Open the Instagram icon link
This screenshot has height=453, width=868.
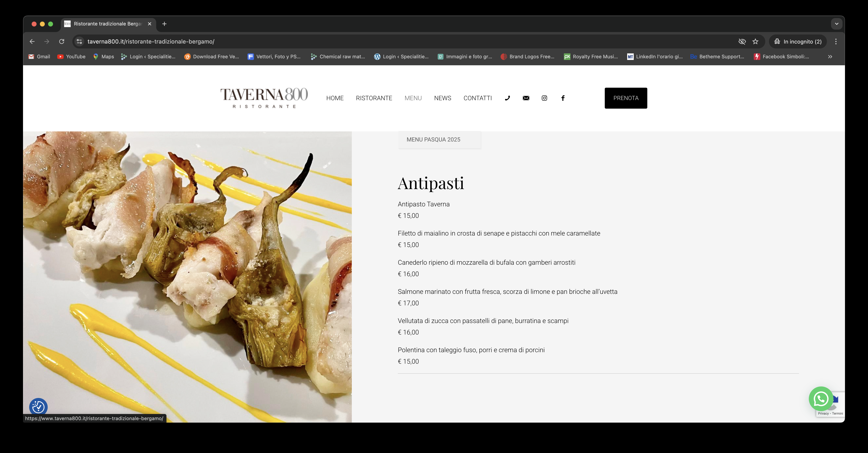544,98
